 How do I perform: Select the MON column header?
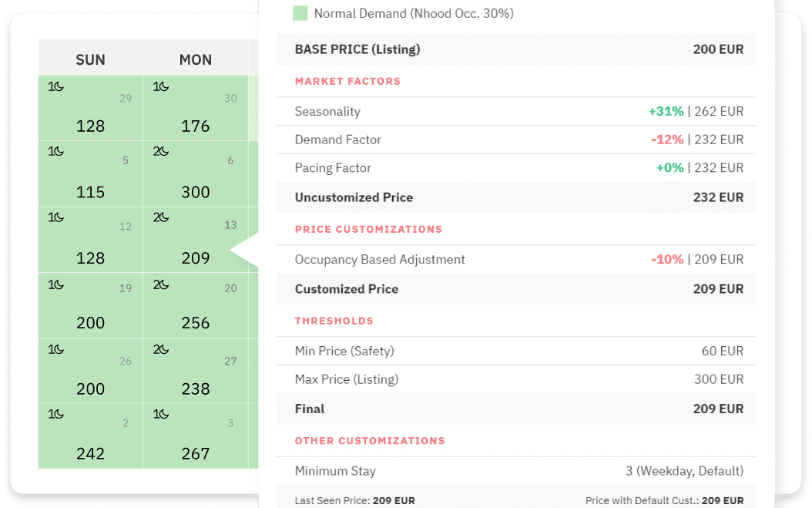[x=195, y=59]
